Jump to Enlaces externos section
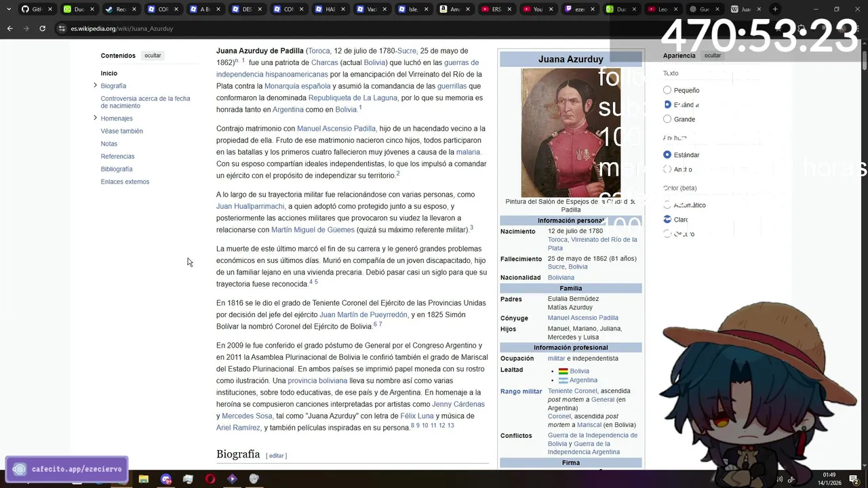Viewport: 868px width, 488px height. point(125,182)
